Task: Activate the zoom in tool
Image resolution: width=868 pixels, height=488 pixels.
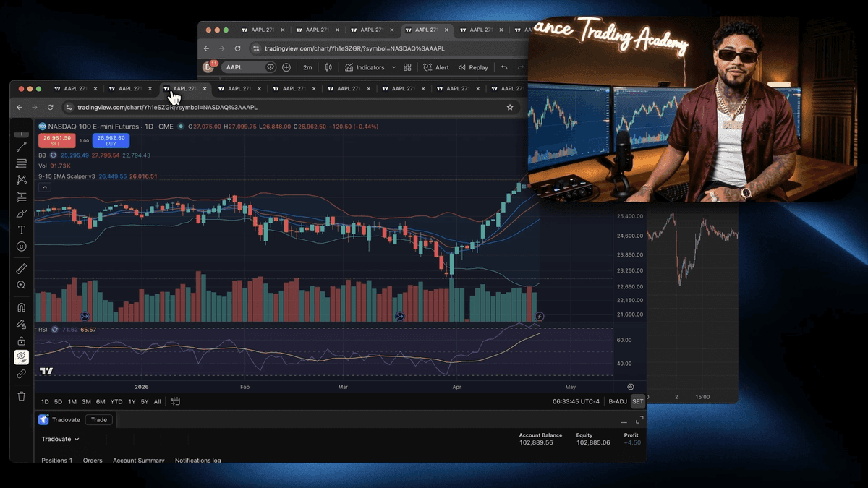Action: 22,286
